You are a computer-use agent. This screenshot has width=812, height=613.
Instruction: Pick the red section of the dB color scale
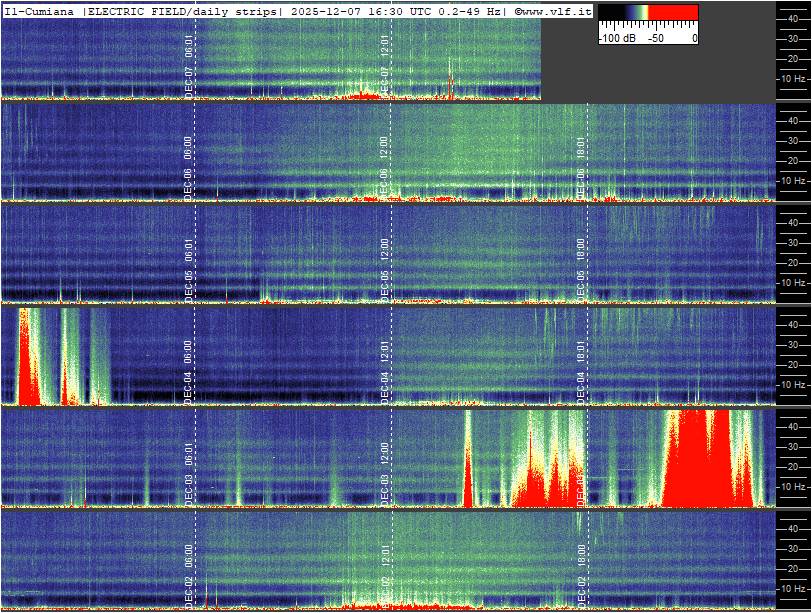coord(675,13)
